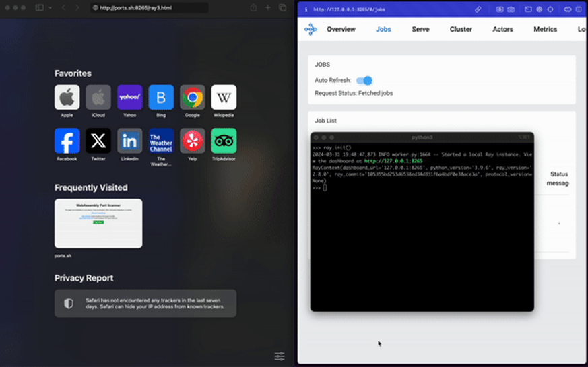Click the Job List heading
Image resolution: width=588 pixels, height=367 pixels.
(325, 121)
